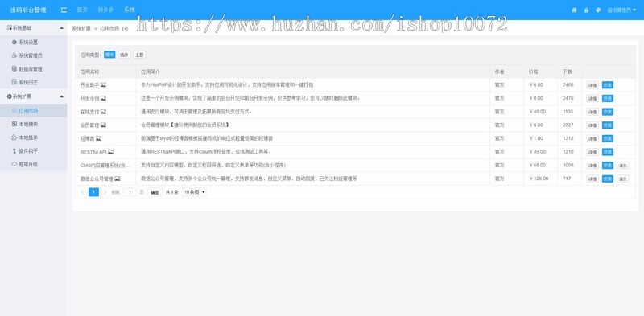Install the 微信公众号管理 module

(608, 179)
